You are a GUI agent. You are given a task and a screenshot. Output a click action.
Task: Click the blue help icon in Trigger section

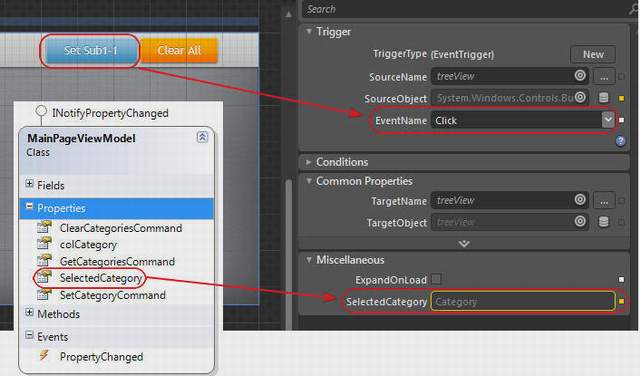pos(620,141)
